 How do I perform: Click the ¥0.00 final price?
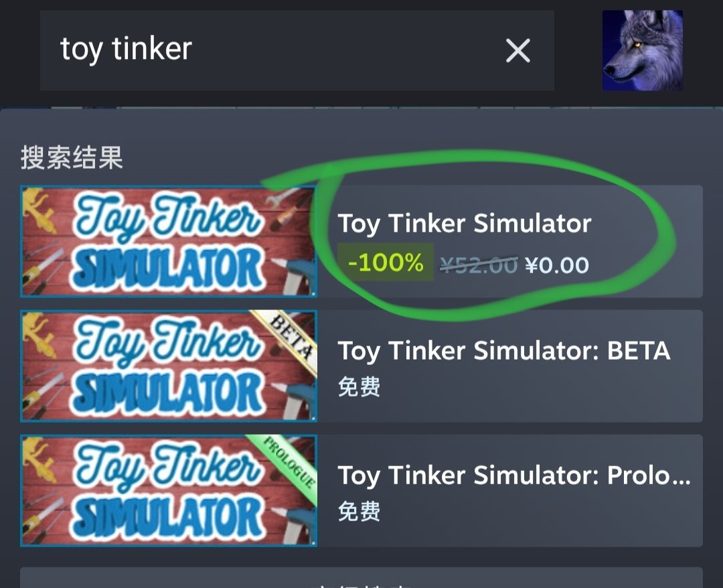pyautogui.click(x=557, y=265)
